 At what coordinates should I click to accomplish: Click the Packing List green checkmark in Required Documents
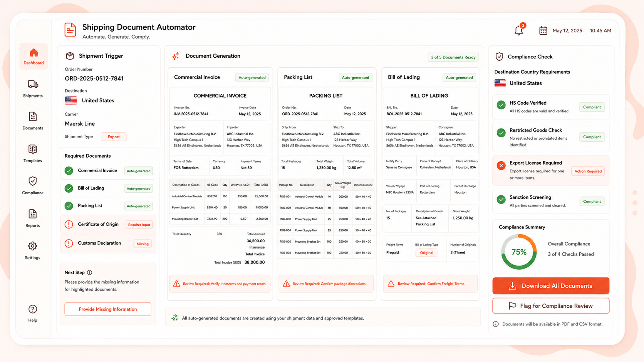pos(69,206)
